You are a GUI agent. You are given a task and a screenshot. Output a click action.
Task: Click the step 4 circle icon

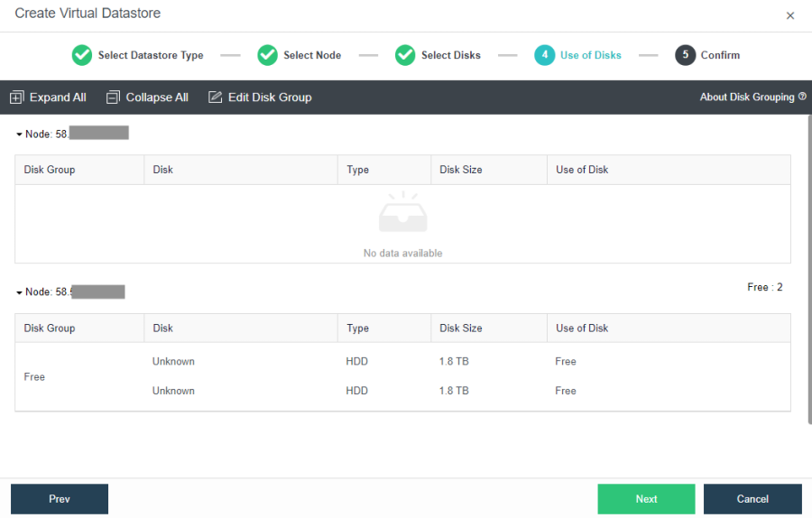pyautogui.click(x=544, y=55)
